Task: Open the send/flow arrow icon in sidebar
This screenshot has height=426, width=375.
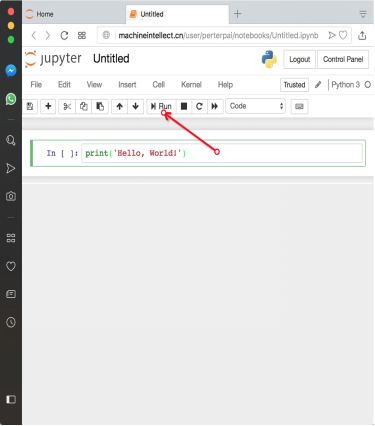Action: (11, 168)
